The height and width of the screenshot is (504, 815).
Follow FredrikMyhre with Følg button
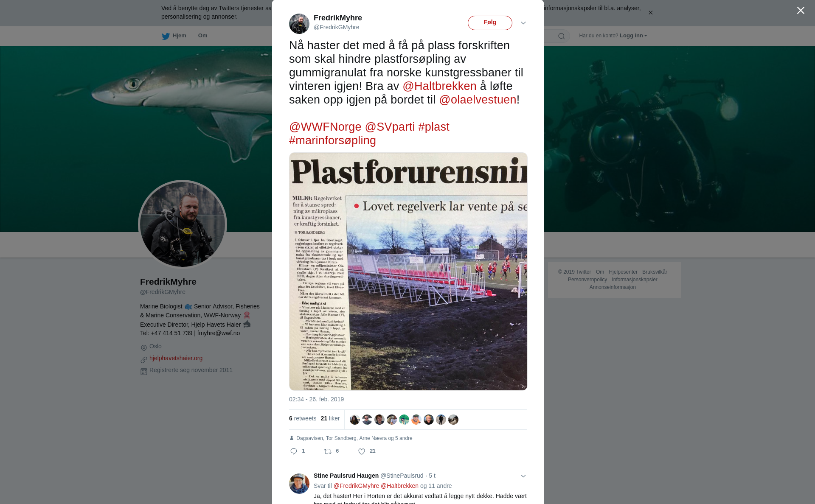point(490,23)
